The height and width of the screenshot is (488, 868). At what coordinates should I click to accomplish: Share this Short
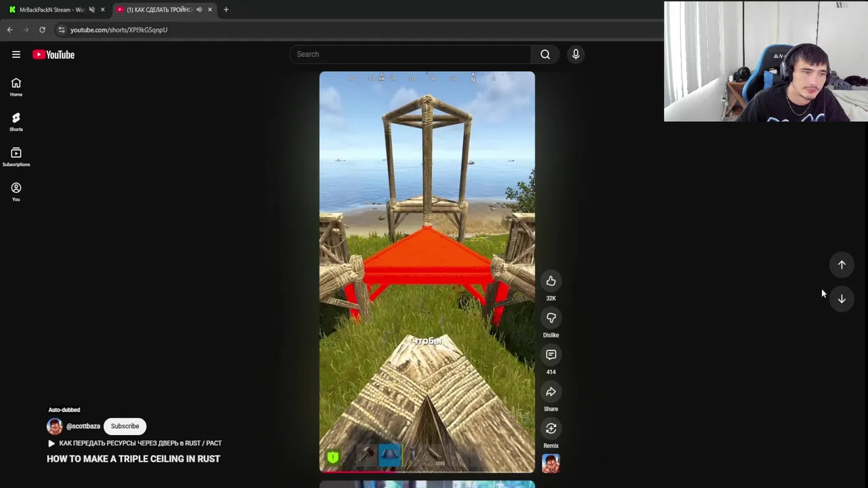(x=551, y=392)
